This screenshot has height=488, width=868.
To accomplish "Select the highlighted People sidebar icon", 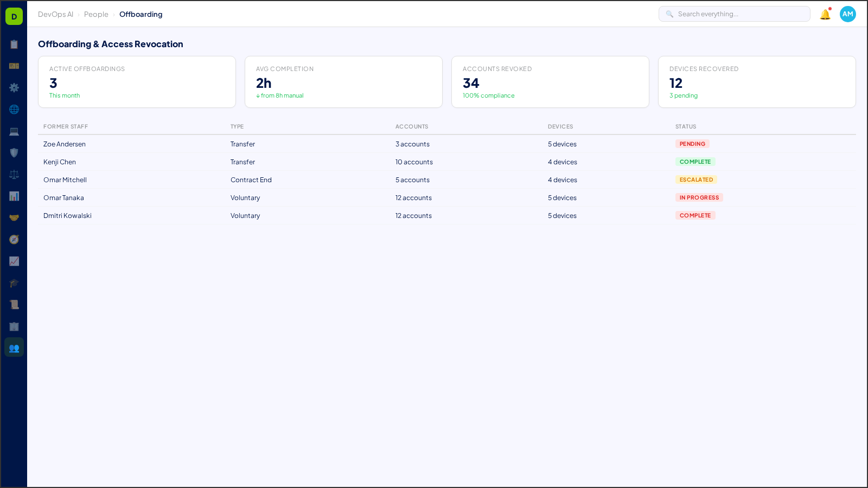I will click(14, 348).
